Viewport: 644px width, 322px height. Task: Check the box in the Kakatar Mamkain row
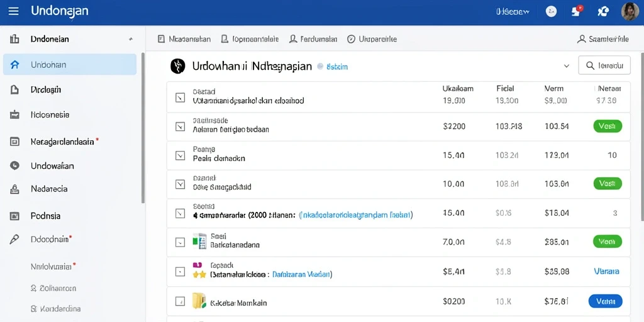click(x=180, y=301)
